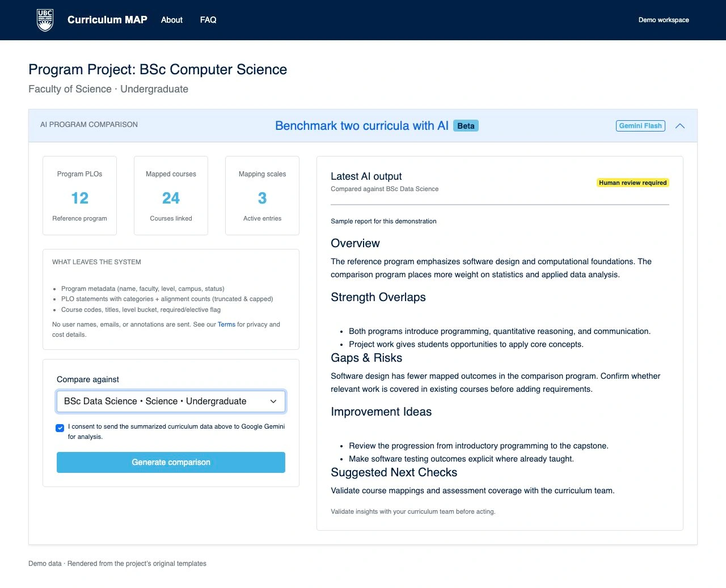The height and width of the screenshot is (588, 726).
Task: Click the WHAT LEAVES THE SYSTEM heading
Action: coord(96,262)
